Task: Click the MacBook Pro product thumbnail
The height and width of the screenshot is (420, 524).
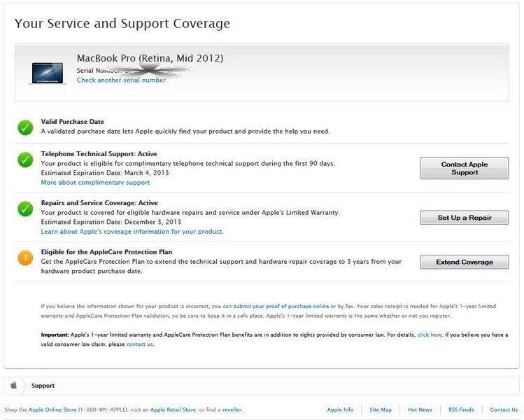Action: tap(48, 73)
